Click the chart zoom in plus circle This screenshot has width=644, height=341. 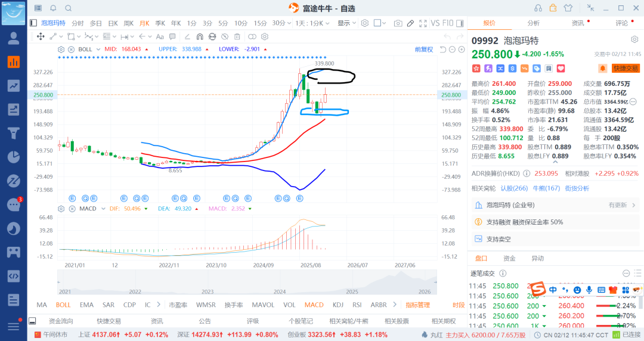point(462,49)
